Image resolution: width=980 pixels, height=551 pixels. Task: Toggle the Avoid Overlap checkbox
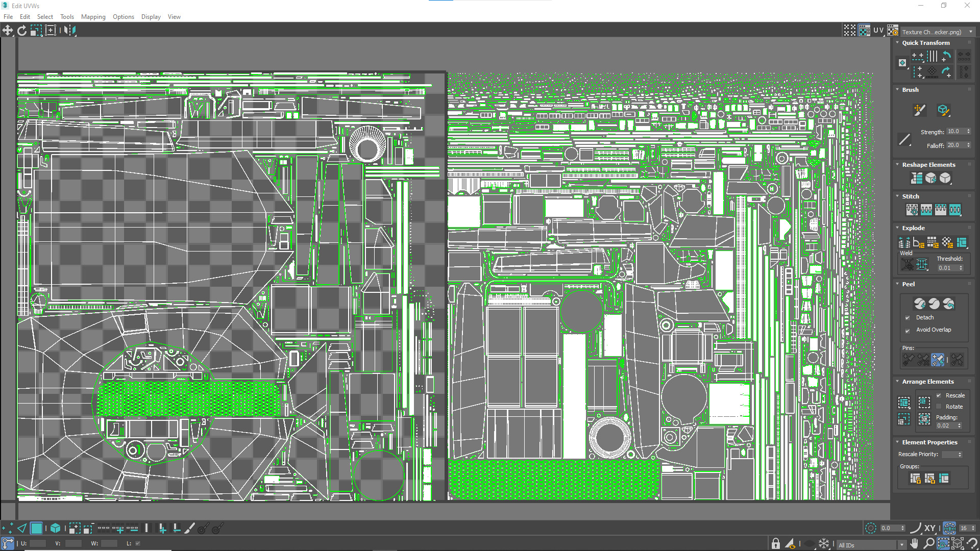coord(908,331)
